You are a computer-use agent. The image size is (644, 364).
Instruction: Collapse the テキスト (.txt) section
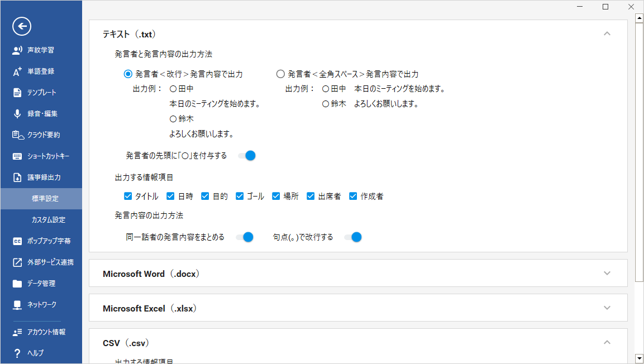pyautogui.click(x=607, y=33)
